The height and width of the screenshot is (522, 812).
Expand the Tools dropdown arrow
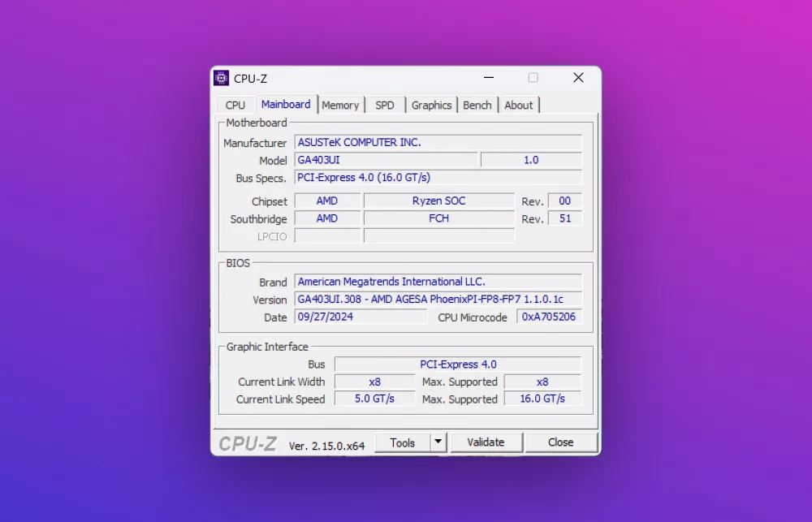point(438,442)
